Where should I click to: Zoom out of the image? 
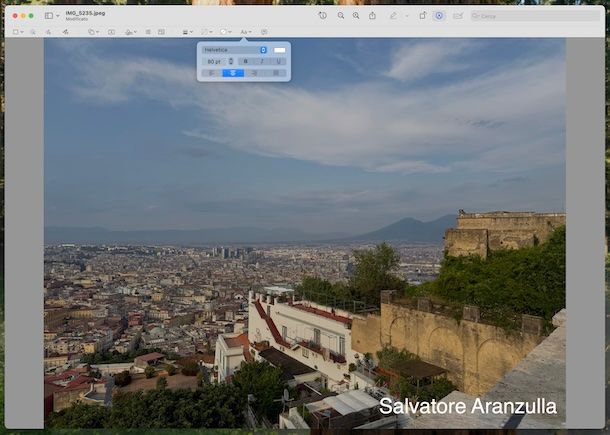(x=341, y=16)
